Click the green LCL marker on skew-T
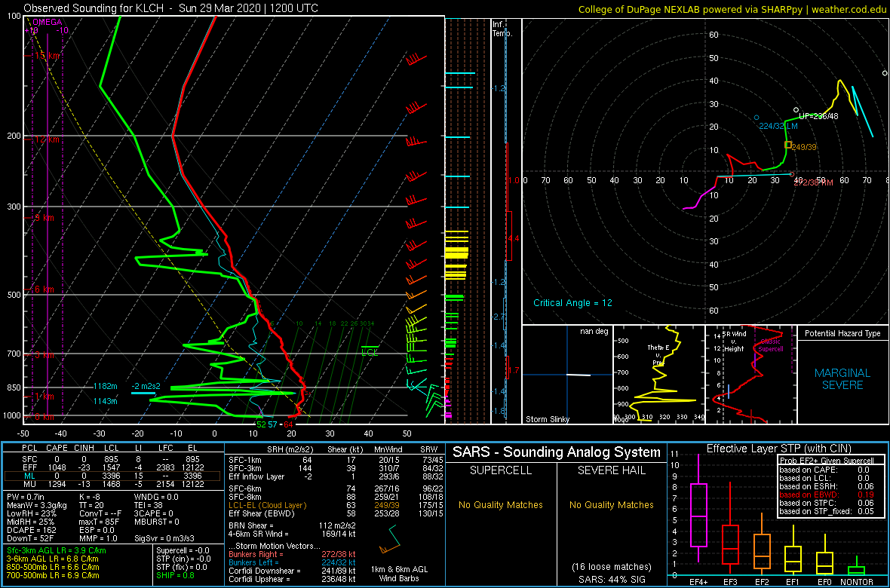The image size is (890, 588). click(x=370, y=351)
